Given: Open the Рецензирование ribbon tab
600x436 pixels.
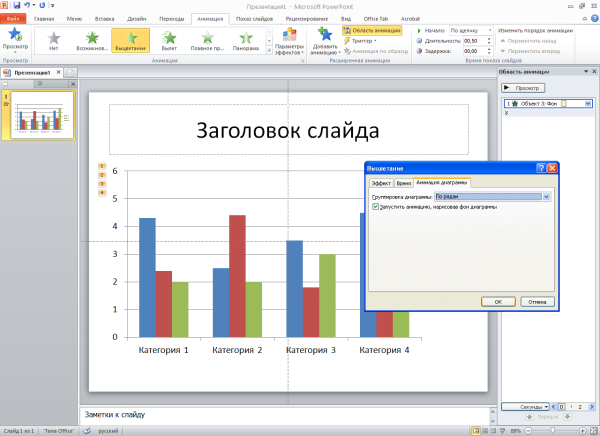Looking at the screenshot, I should click(307, 19).
